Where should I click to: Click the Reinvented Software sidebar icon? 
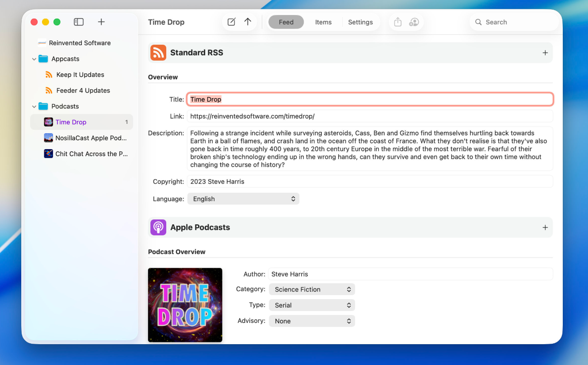[42, 43]
